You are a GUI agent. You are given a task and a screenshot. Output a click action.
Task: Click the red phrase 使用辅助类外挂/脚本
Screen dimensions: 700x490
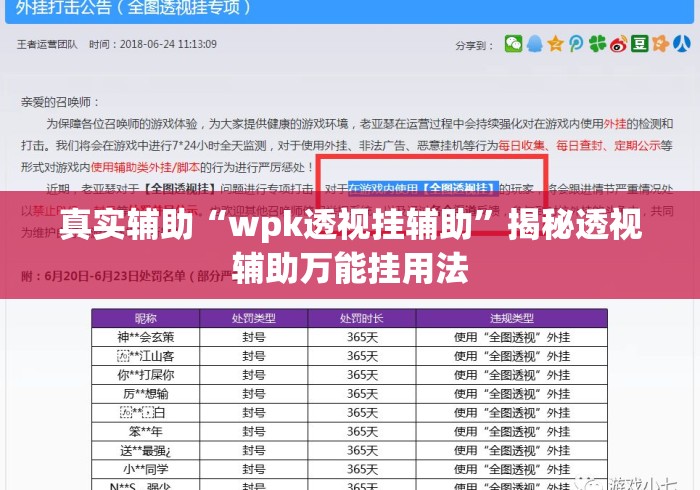pos(146,167)
